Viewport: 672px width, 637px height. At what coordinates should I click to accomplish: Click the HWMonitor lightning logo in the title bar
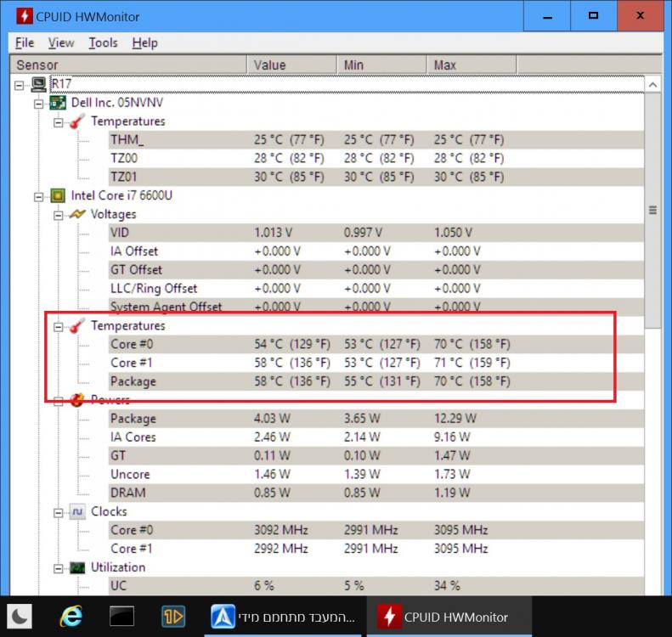[x=24, y=16]
